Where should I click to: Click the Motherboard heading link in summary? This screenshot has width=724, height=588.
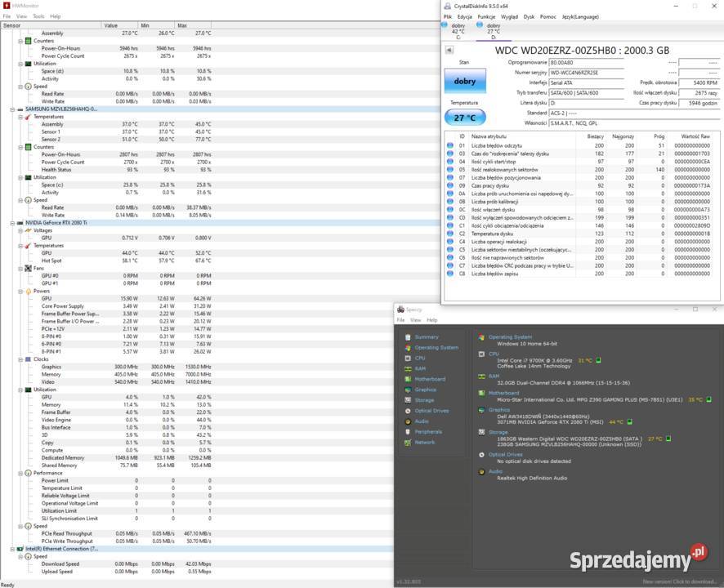point(503,394)
